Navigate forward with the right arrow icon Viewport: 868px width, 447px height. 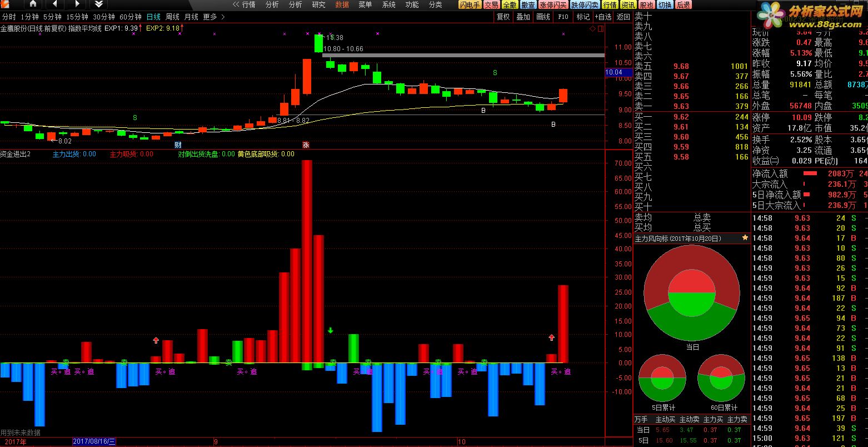77,4
